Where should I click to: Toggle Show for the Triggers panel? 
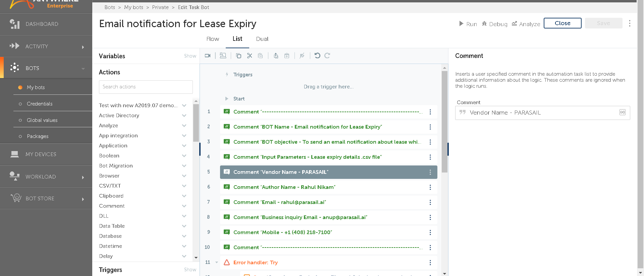[190, 270]
